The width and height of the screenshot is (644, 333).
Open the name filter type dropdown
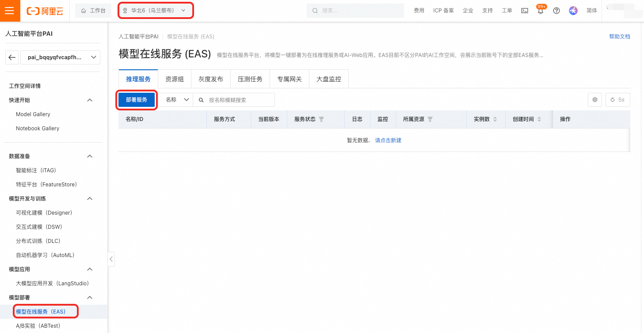tap(178, 100)
